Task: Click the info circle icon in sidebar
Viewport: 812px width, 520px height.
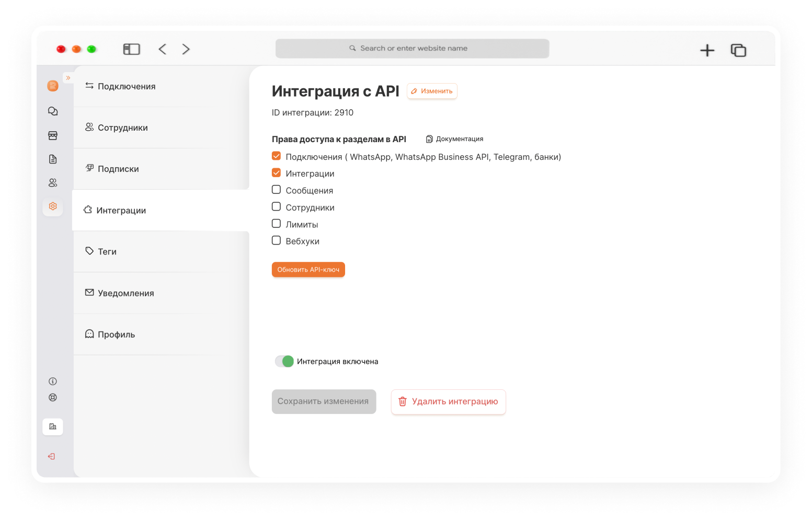Action: point(53,382)
